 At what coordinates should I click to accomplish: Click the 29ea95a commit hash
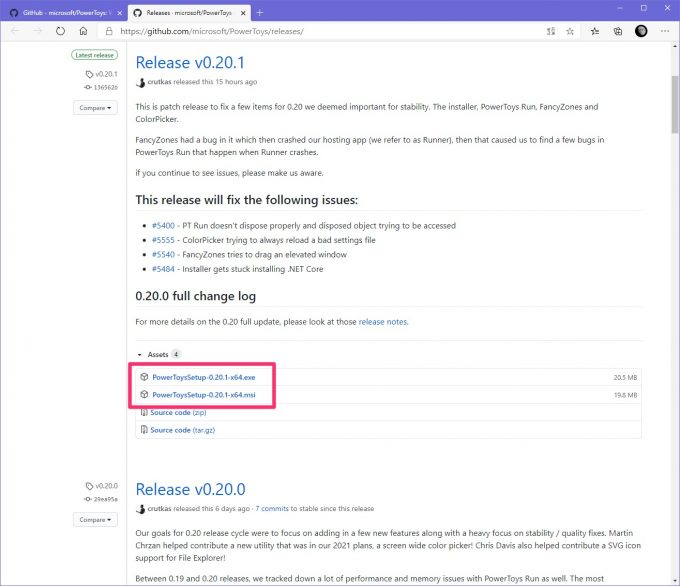pyautogui.click(x=106, y=499)
